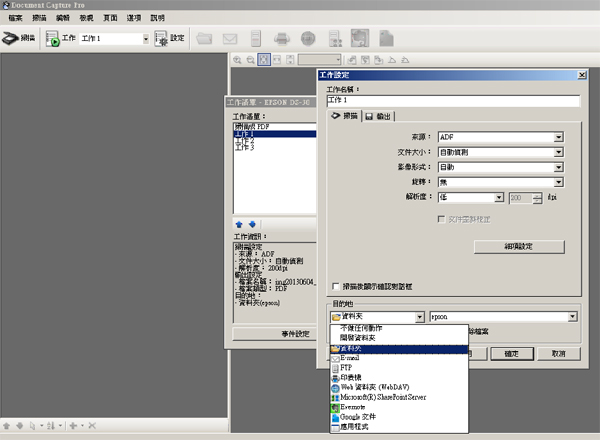Open job settings with the 設定 gear icon
The width and height of the screenshot is (600, 440).
coord(161,38)
